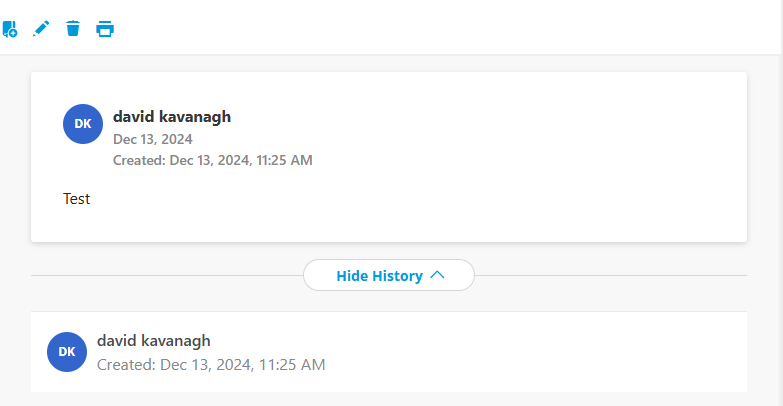
Task: Click the gray background below the history entry
Action: coord(390,399)
